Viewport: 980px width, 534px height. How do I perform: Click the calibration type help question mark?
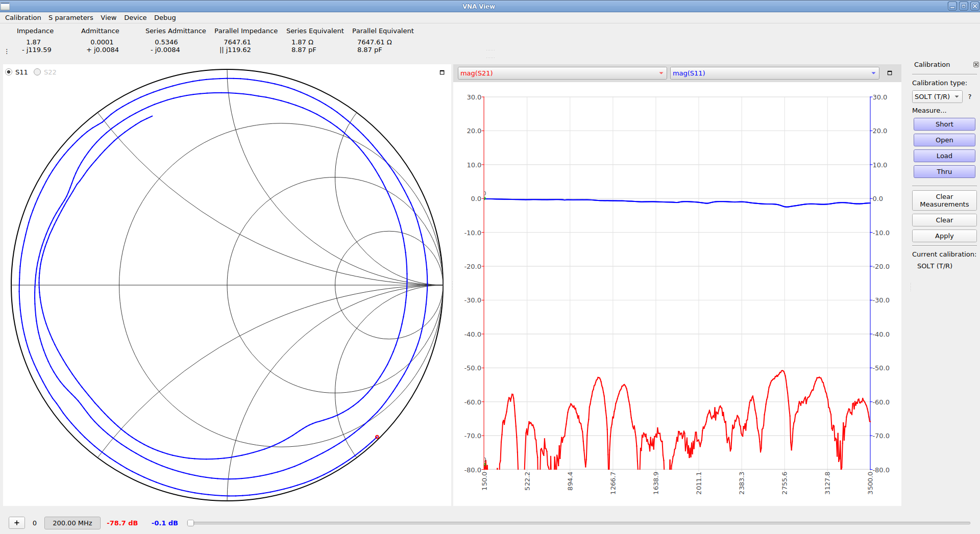click(x=969, y=96)
